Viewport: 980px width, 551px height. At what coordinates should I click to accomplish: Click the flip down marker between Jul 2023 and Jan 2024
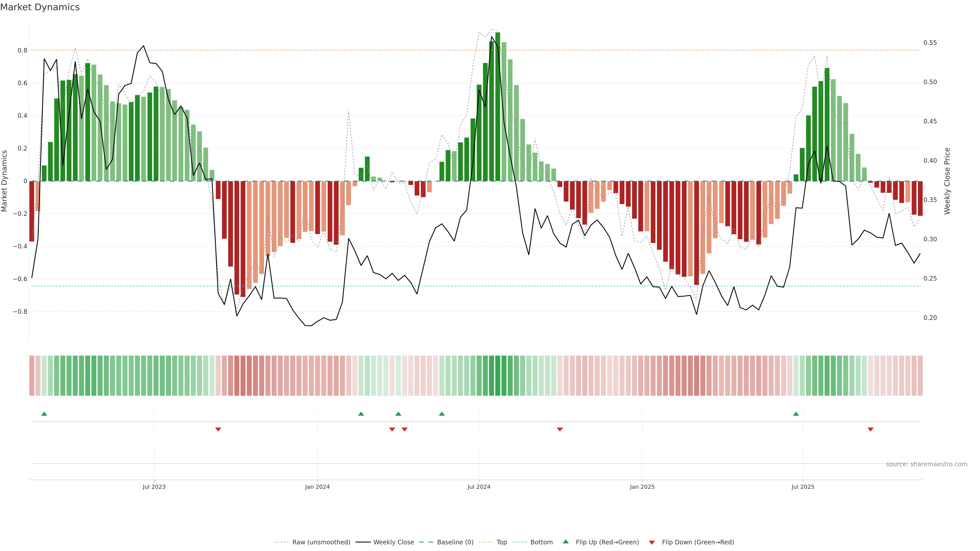pos(218,429)
